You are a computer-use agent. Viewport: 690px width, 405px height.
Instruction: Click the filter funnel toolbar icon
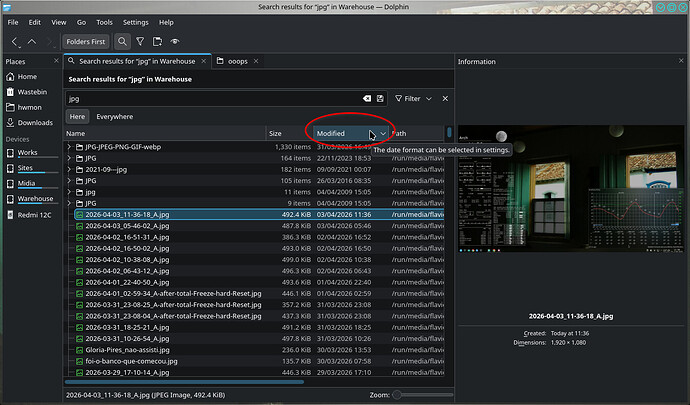click(x=140, y=42)
